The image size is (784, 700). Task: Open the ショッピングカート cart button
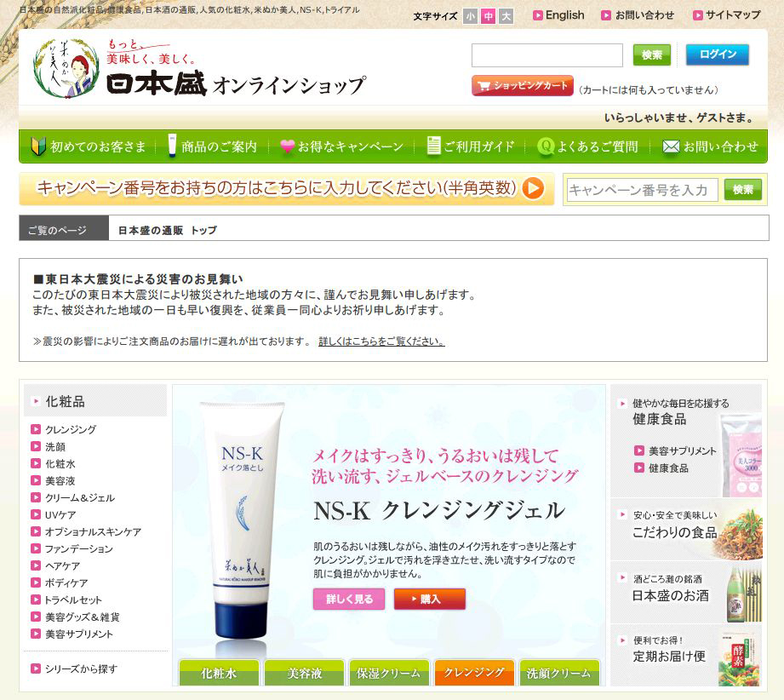pos(523,86)
